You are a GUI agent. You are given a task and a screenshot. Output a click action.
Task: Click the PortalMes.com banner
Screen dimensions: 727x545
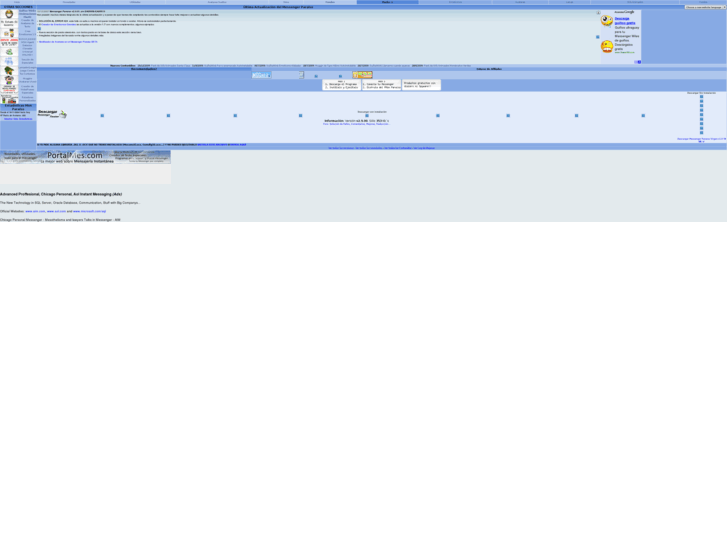coord(85,157)
